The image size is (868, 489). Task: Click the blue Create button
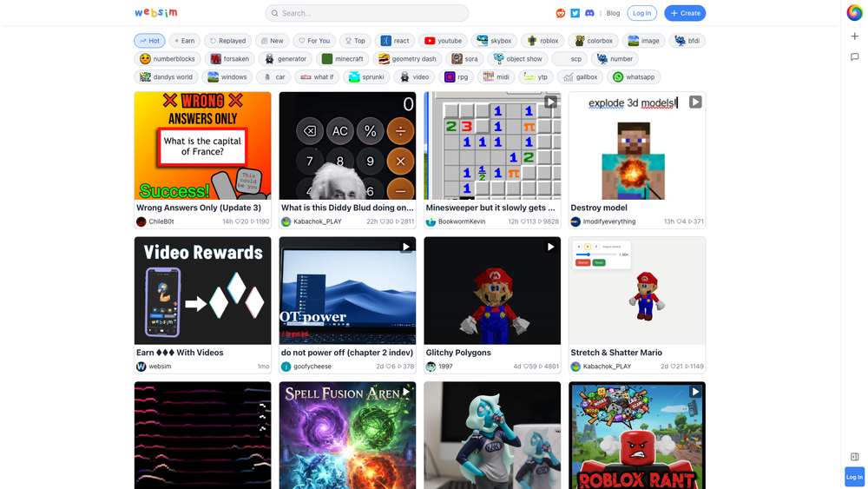685,13
